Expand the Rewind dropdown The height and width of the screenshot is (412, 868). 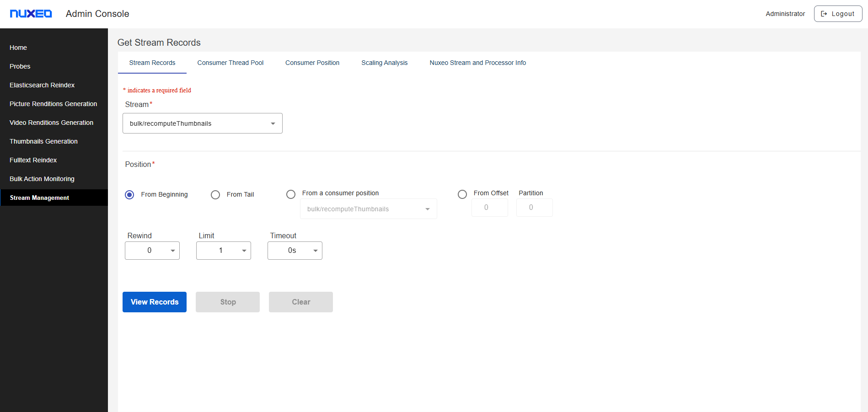click(152, 251)
